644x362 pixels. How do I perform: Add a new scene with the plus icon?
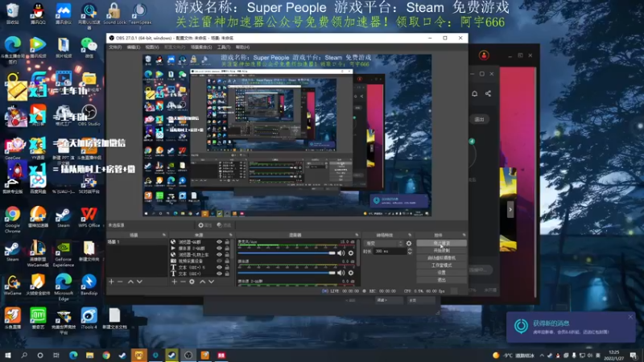pos(111,282)
